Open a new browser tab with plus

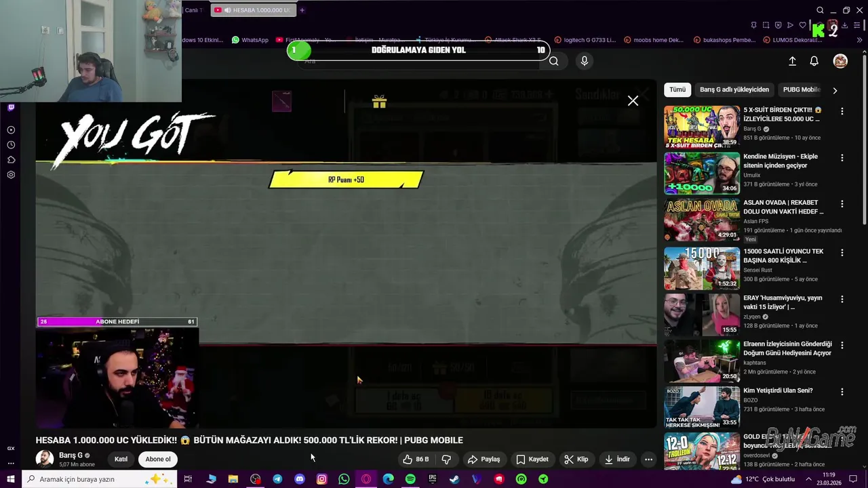[x=302, y=10]
